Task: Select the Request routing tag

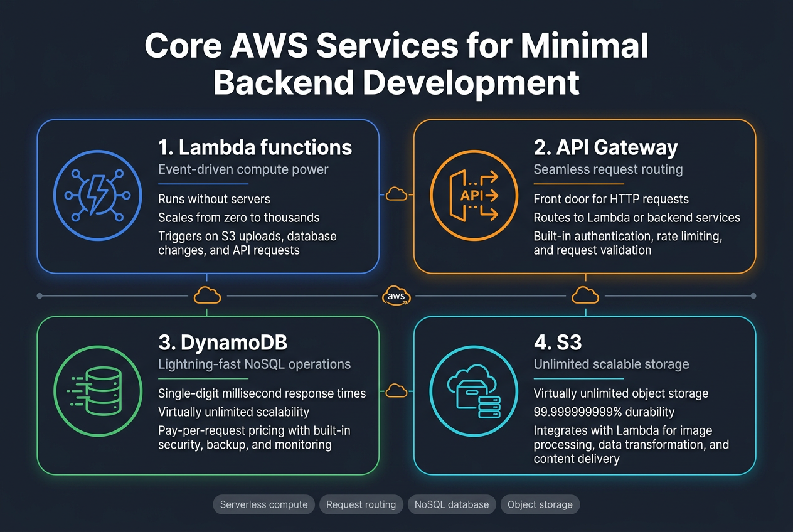Action: [x=361, y=504]
